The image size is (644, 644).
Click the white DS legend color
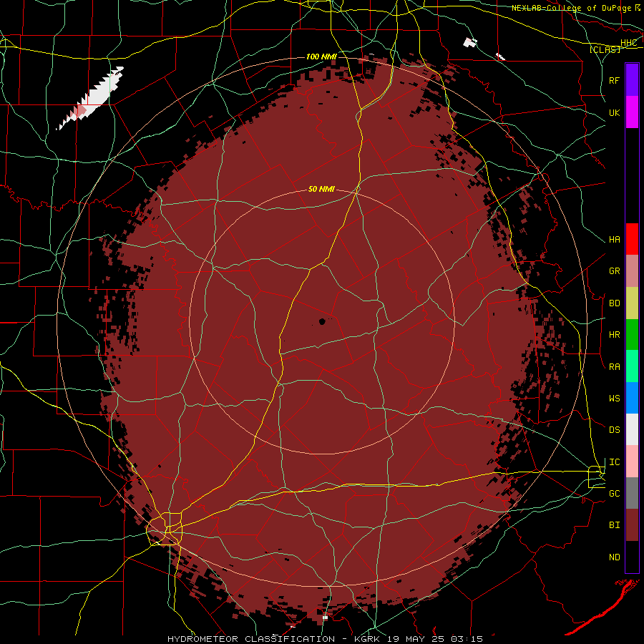pyautogui.click(x=632, y=429)
